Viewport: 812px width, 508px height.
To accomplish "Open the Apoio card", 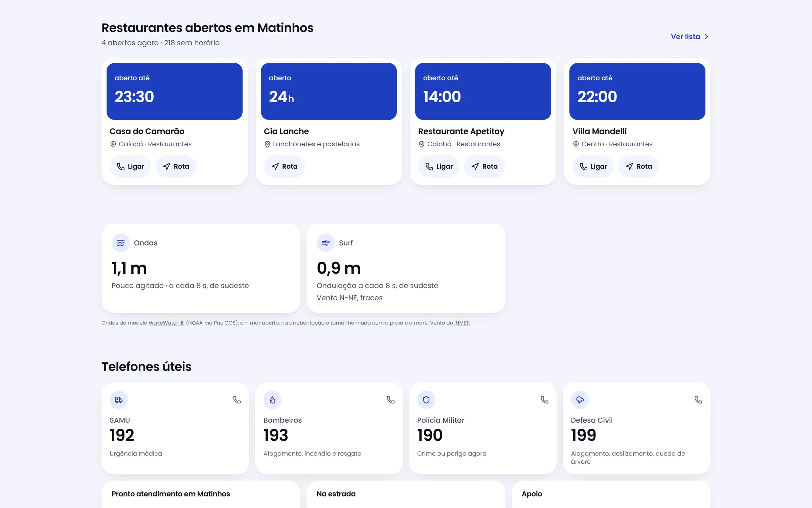I will (611, 494).
